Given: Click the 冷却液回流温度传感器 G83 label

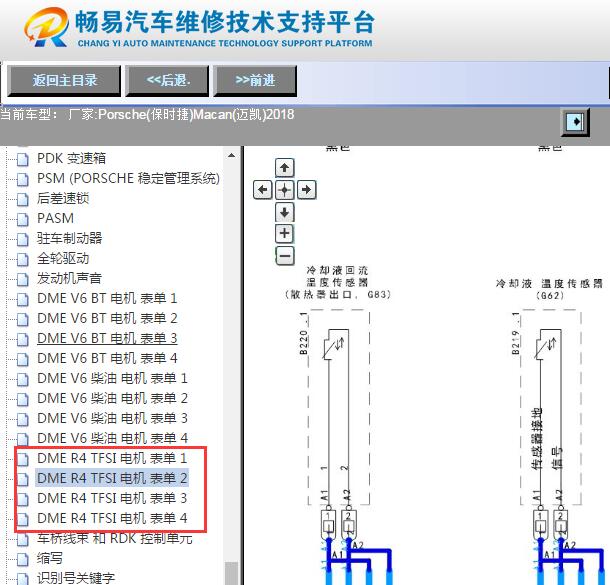Looking at the screenshot, I should click(x=337, y=282).
